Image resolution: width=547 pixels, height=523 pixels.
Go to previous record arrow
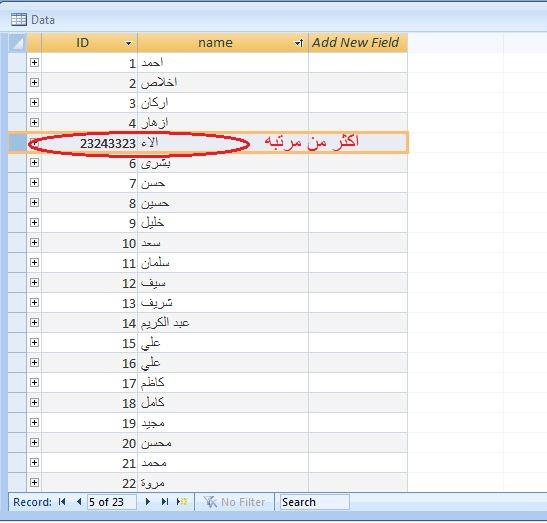(x=79, y=502)
